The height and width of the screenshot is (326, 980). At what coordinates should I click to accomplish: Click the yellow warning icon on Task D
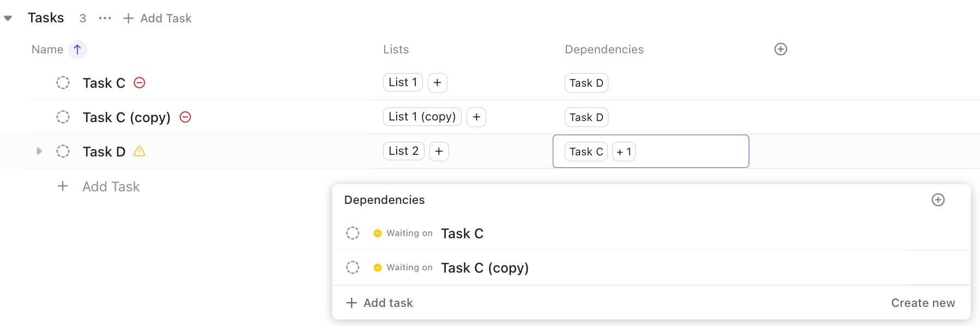[140, 152]
